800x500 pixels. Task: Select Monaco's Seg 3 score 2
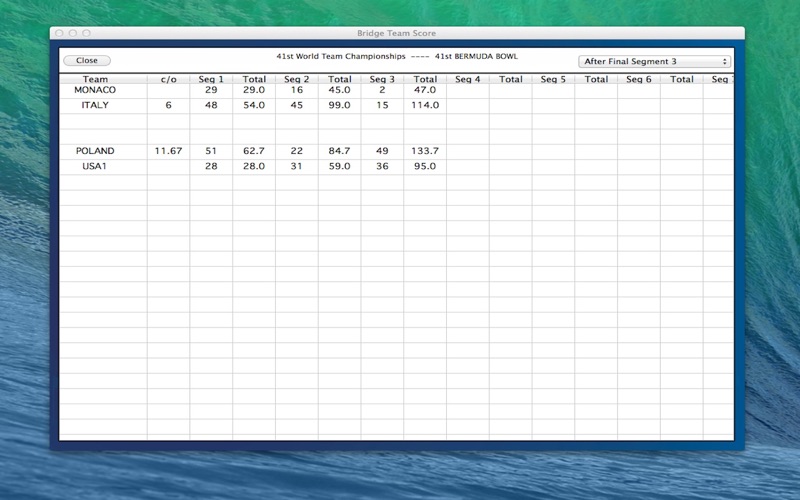point(382,90)
